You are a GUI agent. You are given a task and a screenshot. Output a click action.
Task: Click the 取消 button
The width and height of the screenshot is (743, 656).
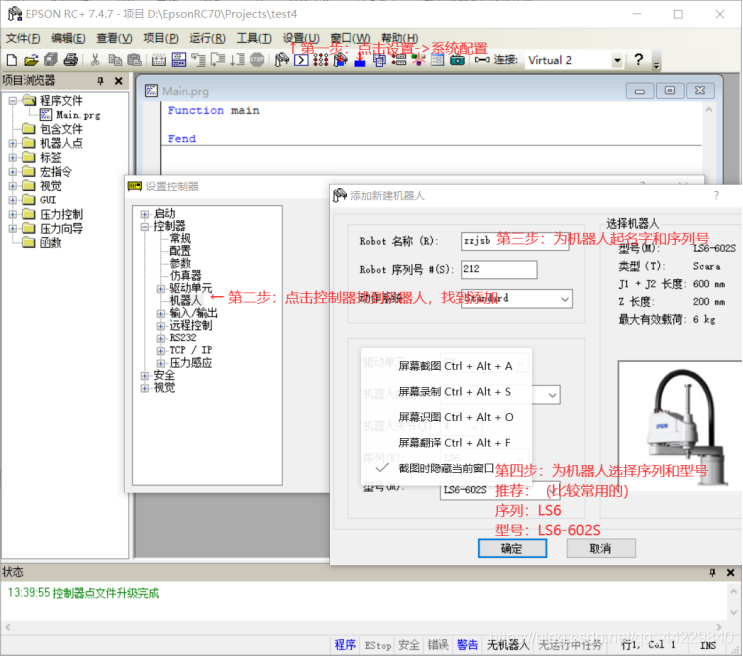pos(600,548)
